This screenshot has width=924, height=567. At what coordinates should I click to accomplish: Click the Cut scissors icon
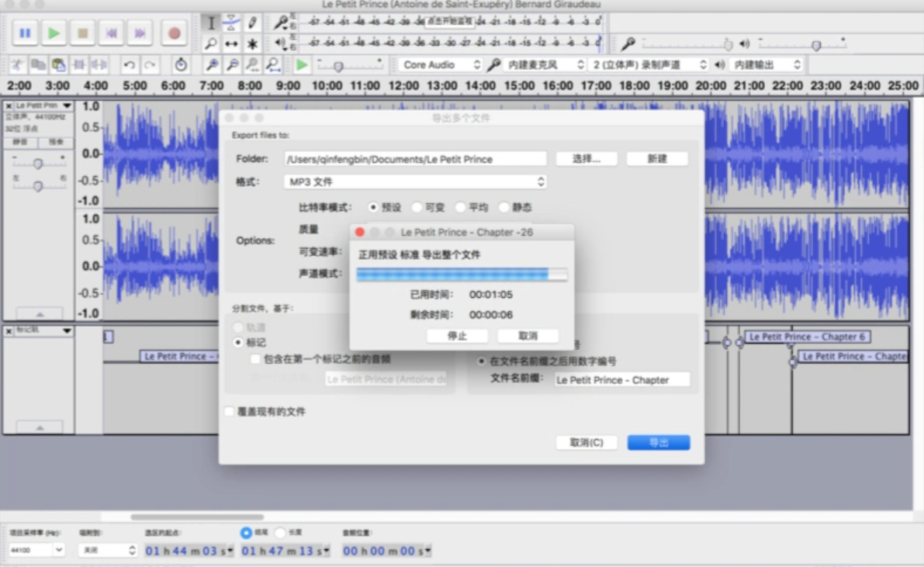point(18,65)
